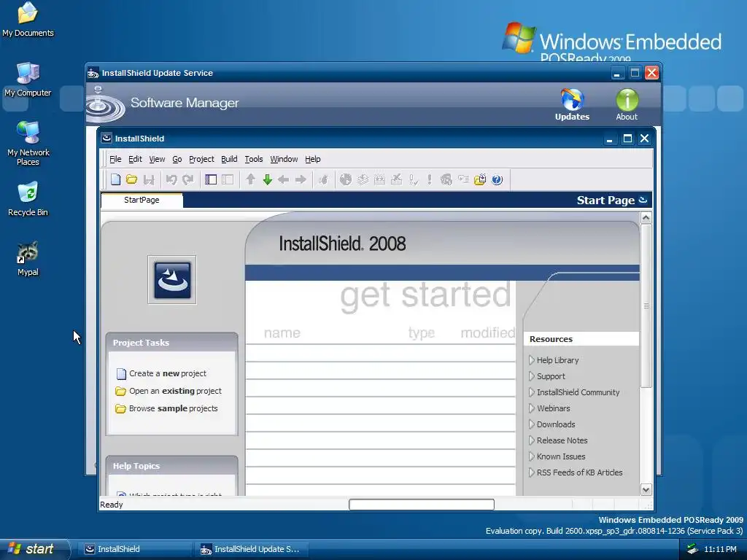
Task: Open the Webinars resource link
Action: [554, 408]
